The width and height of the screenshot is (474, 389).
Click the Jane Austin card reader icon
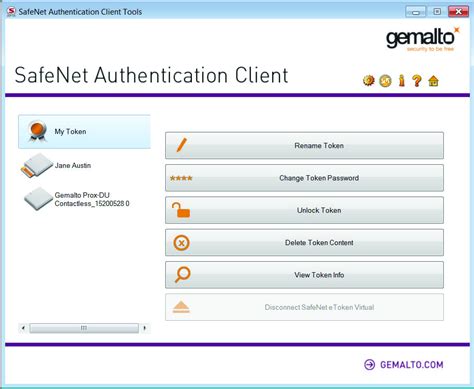point(37,165)
